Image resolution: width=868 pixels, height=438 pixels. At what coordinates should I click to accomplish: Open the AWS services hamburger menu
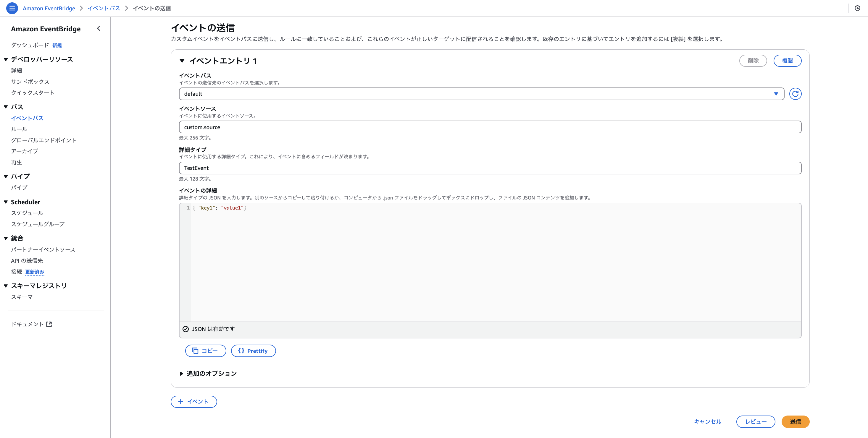tap(12, 8)
